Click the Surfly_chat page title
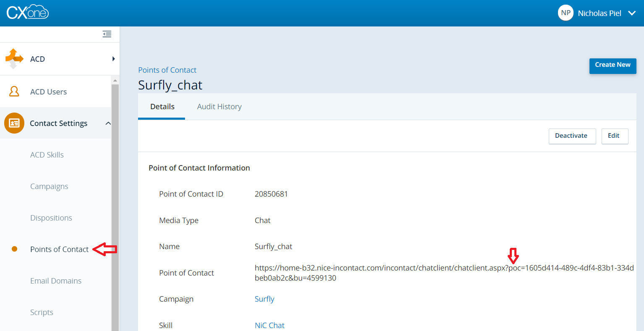This screenshot has height=331, width=644. tap(170, 85)
